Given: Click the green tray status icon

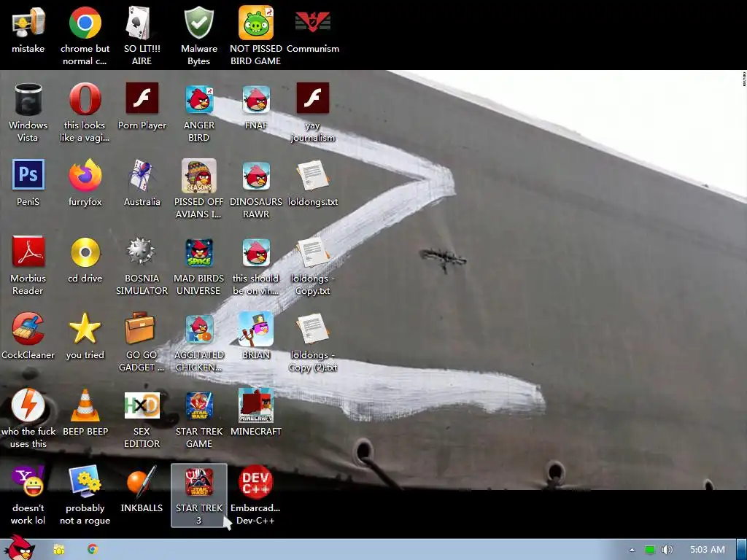Looking at the screenshot, I should point(649,550).
